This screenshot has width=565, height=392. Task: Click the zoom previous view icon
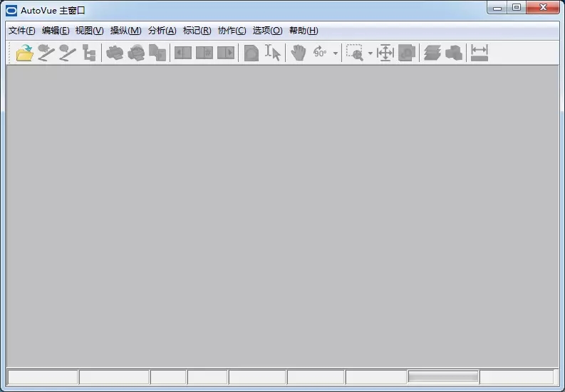coord(407,53)
